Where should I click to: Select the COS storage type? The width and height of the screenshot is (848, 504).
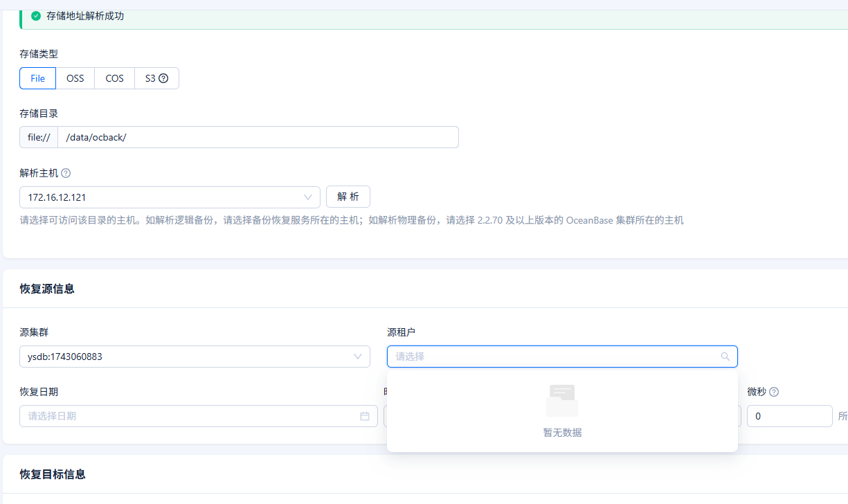114,78
